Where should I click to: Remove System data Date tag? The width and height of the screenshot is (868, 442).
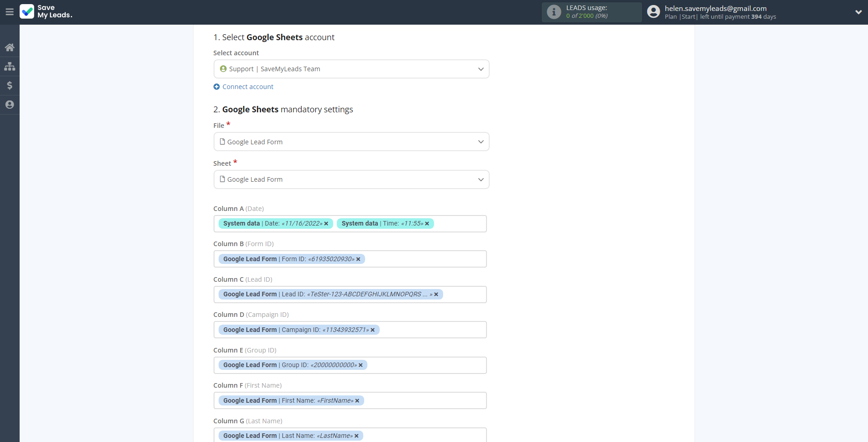tap(326, 224)
